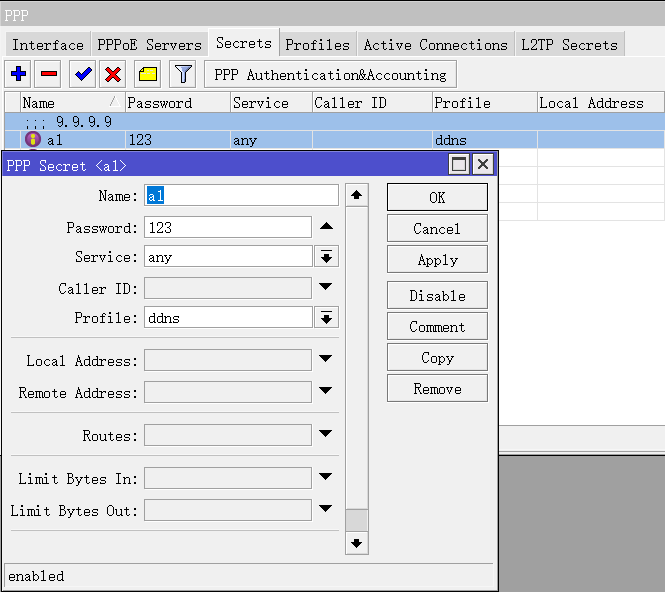
Task: Click the blue plus add secret icon
Action: 18,74
